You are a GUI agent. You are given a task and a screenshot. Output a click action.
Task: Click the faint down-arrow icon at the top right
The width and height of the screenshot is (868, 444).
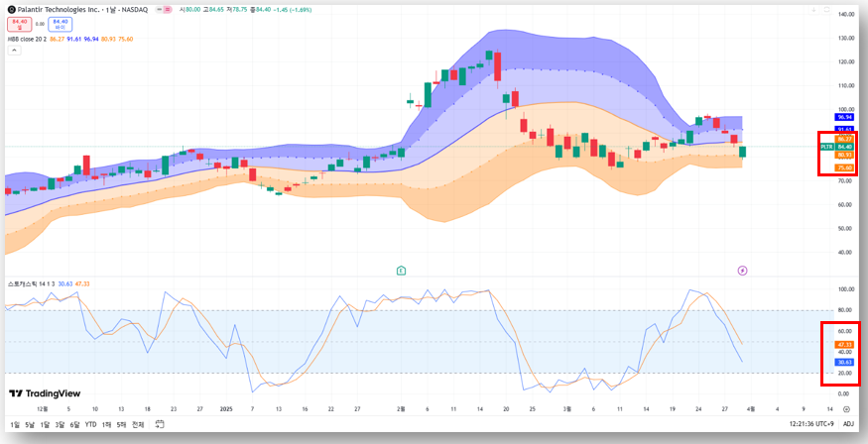point(813,10)
